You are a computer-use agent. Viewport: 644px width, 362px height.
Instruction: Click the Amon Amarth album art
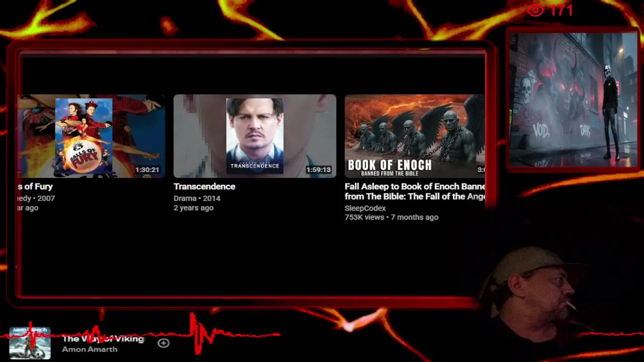click(30, 342)
